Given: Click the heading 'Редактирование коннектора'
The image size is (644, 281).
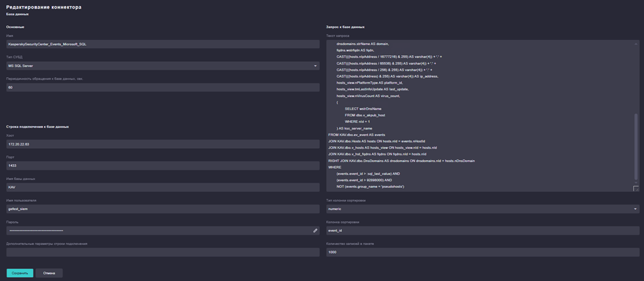Looking at the screenshot, I should [x=43, y=7].
